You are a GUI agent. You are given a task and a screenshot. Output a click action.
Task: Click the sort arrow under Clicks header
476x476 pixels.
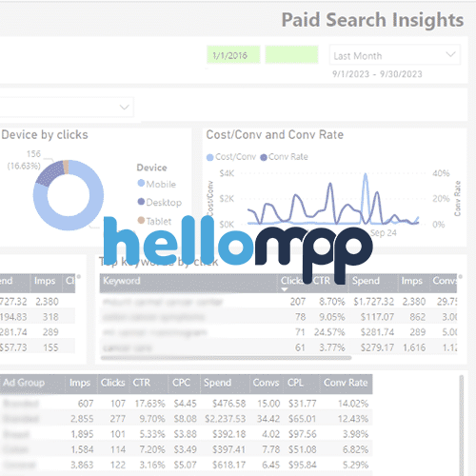click(x=285, y=289)
